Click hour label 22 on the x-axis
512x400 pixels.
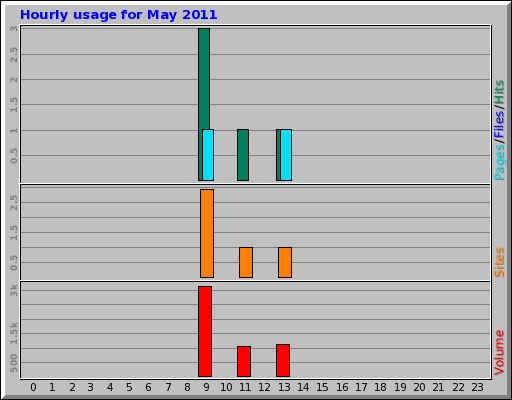pos(458,387)
